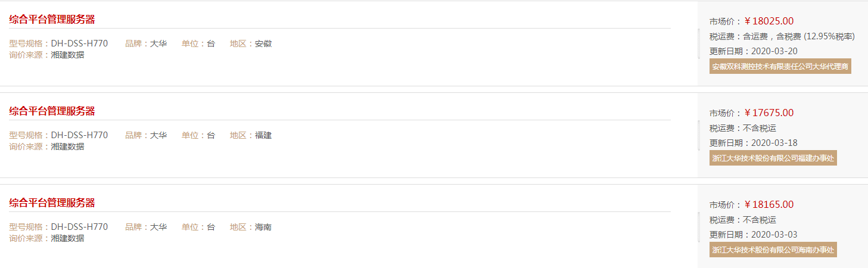Click the update date 2020-03-20
Viewport: 868px width, 268px height.
(774, 51)
